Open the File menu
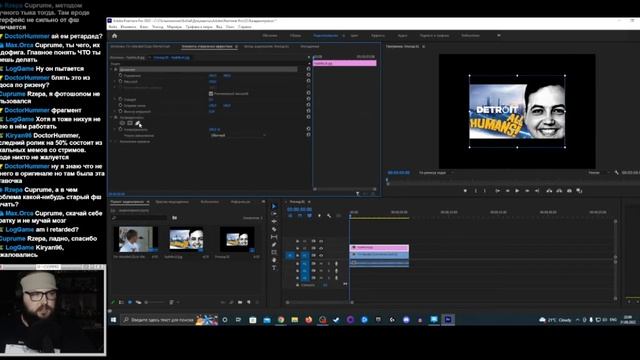This screenshot has width=640, height=360. (112, 27)
